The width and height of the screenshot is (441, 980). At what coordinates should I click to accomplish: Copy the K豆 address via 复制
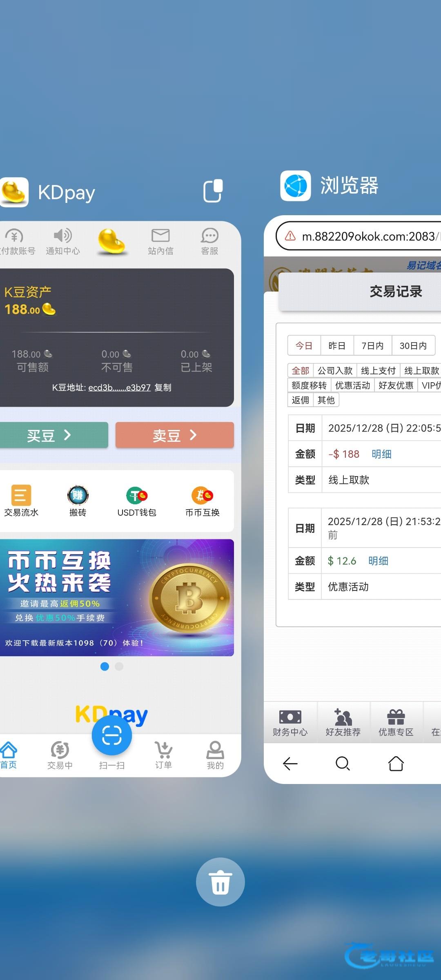(163, 388)
